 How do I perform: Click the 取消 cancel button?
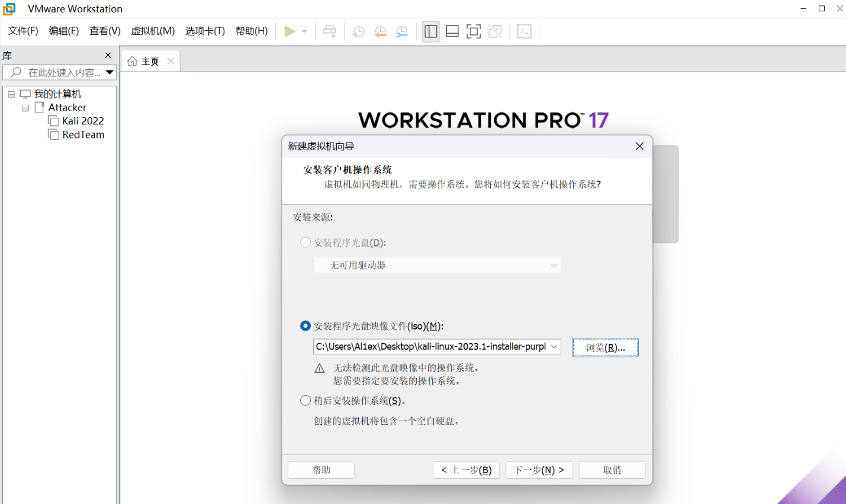(x=612, y=470)
